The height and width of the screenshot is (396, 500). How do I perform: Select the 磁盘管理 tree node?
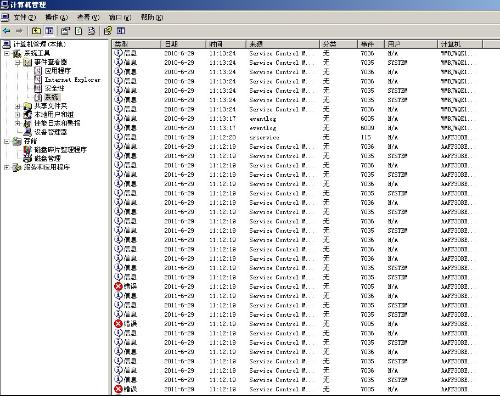(x=47, y=158)
